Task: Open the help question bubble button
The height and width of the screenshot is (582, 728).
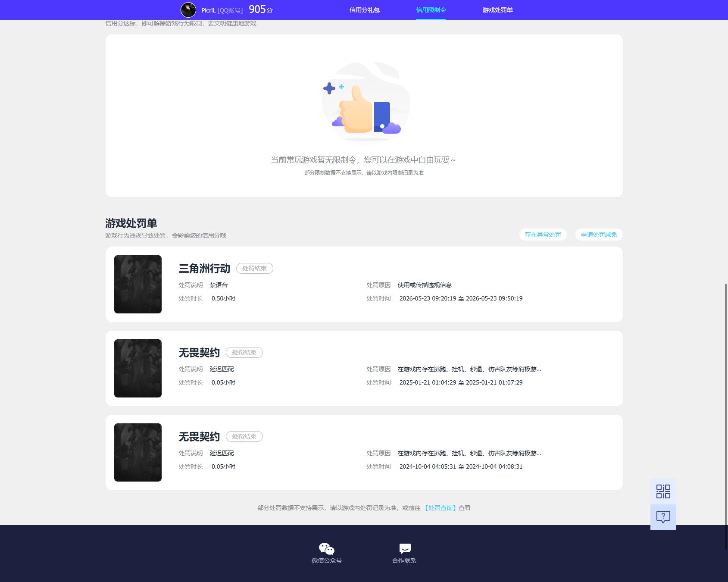Action: coord(663,517)
